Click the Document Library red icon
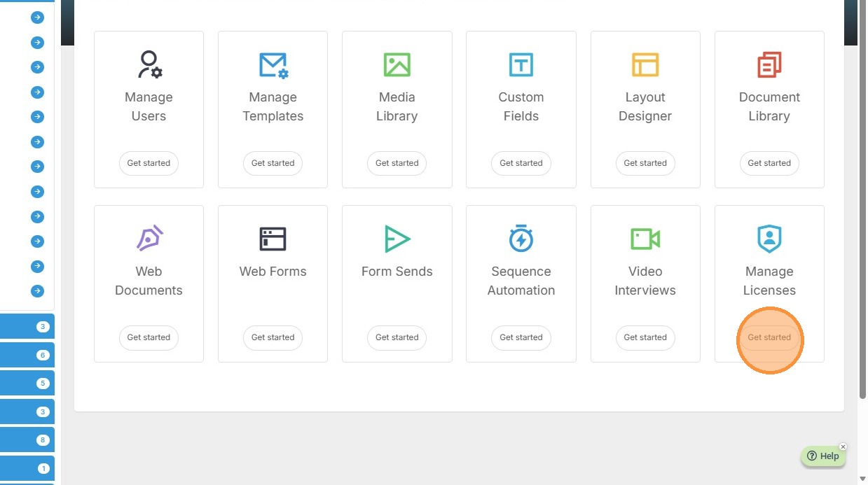 [x=769, y=65]
